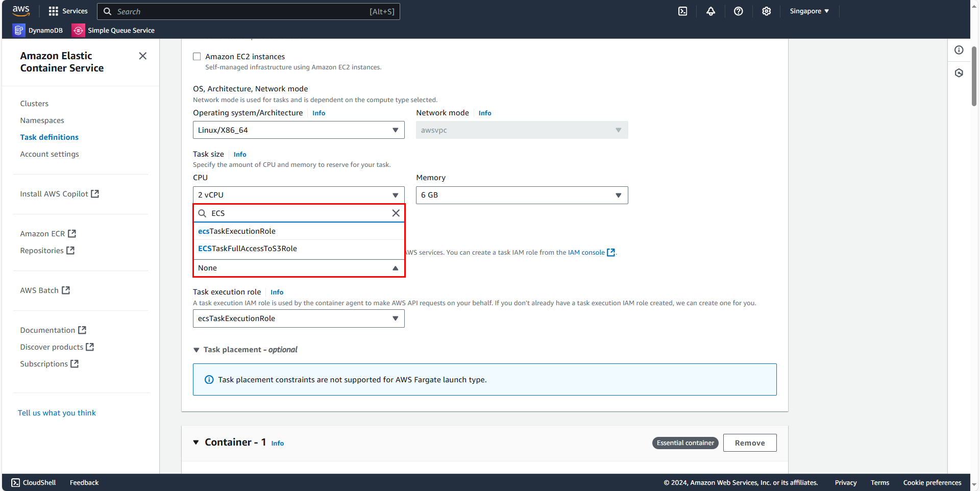This screenshot has height=491, width=980.
Task: Open Documentation external link
Action: click(53, 330)
